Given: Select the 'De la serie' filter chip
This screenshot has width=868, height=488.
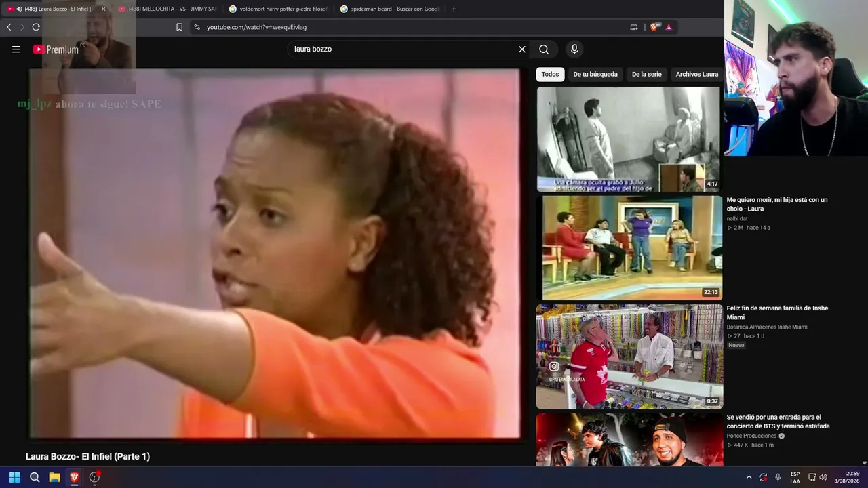Looking at the screenshot, I should pyautogui.click(x=646, y=74).
